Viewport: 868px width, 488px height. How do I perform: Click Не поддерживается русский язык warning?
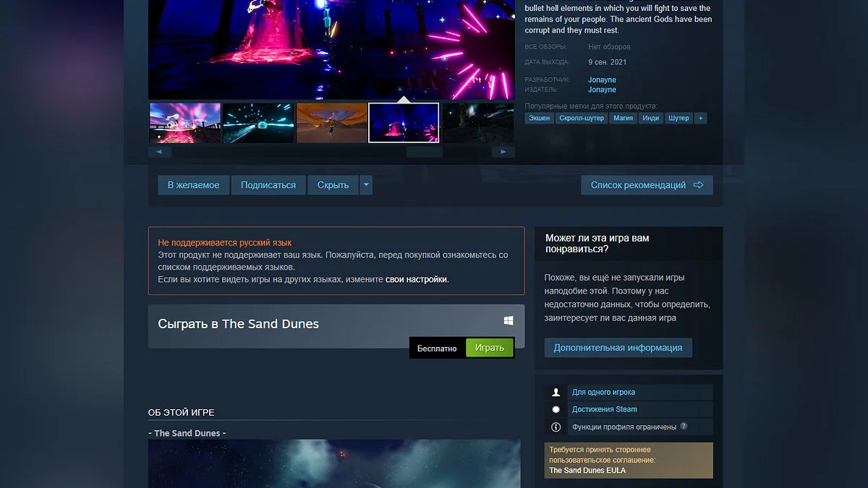[225, 243]
